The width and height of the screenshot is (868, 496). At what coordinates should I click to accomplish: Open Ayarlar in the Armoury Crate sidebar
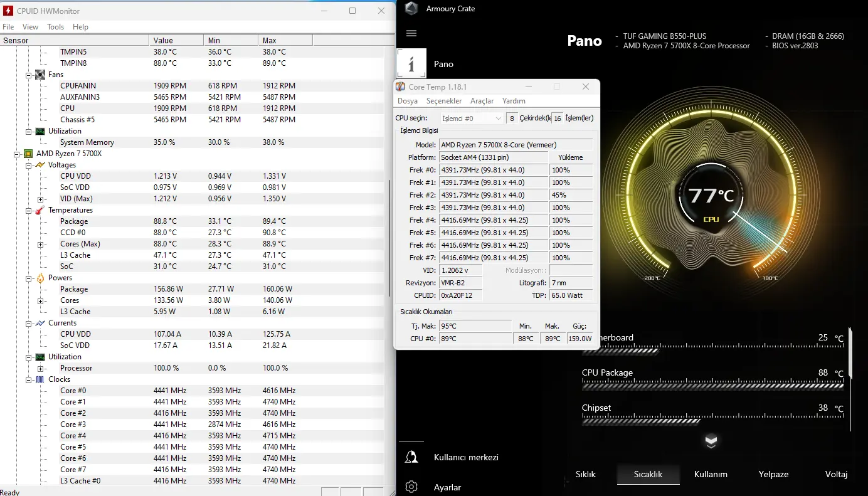point(447,487)
